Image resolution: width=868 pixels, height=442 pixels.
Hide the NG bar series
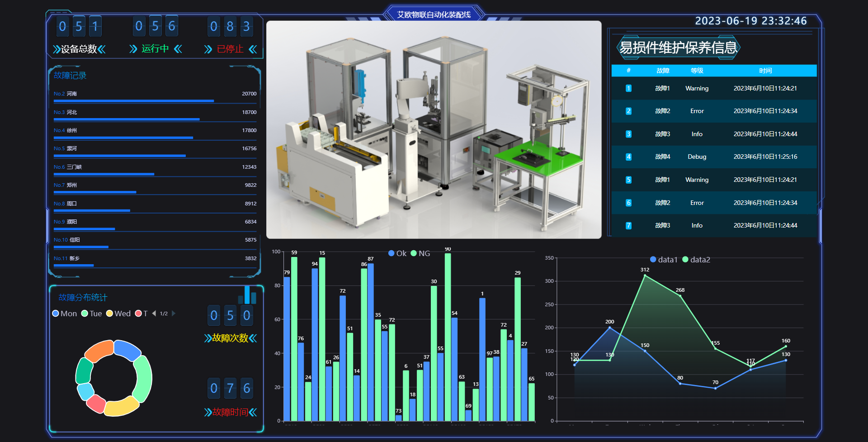tap(420, 253)
